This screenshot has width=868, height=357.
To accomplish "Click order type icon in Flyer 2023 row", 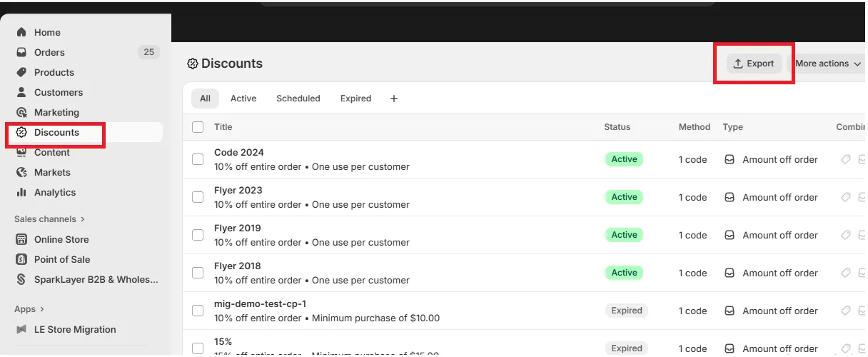I will pyautogui.click(x=730, y=197).
